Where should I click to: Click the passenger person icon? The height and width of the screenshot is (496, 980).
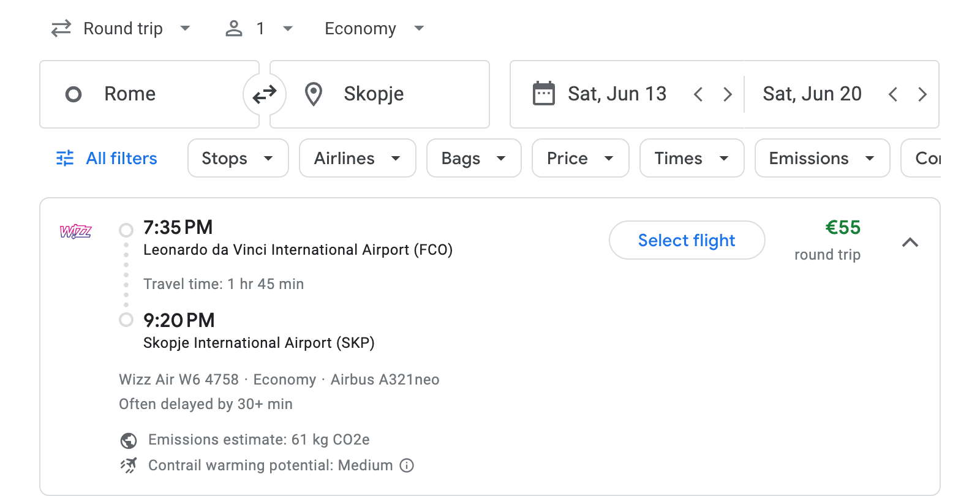(233, 28)
